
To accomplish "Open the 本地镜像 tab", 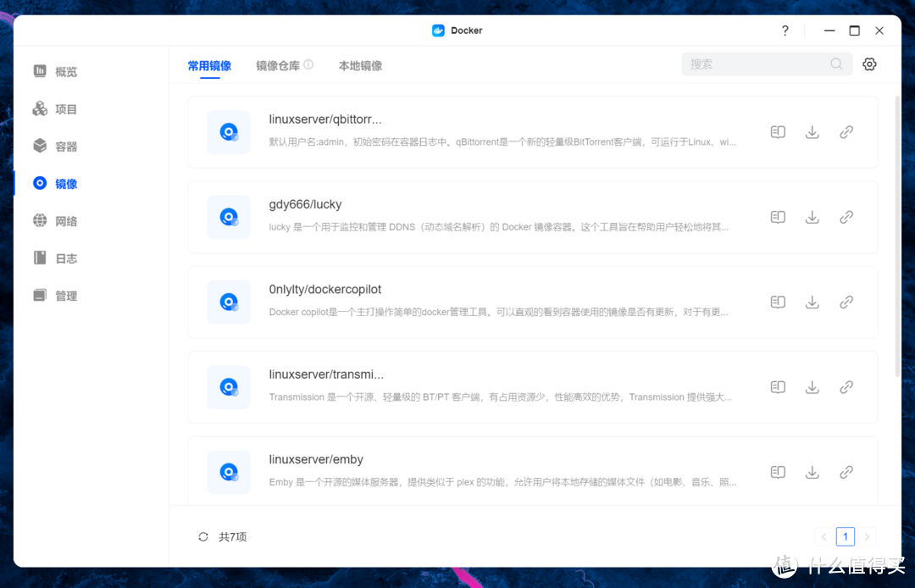I will [x=359, y=64].
